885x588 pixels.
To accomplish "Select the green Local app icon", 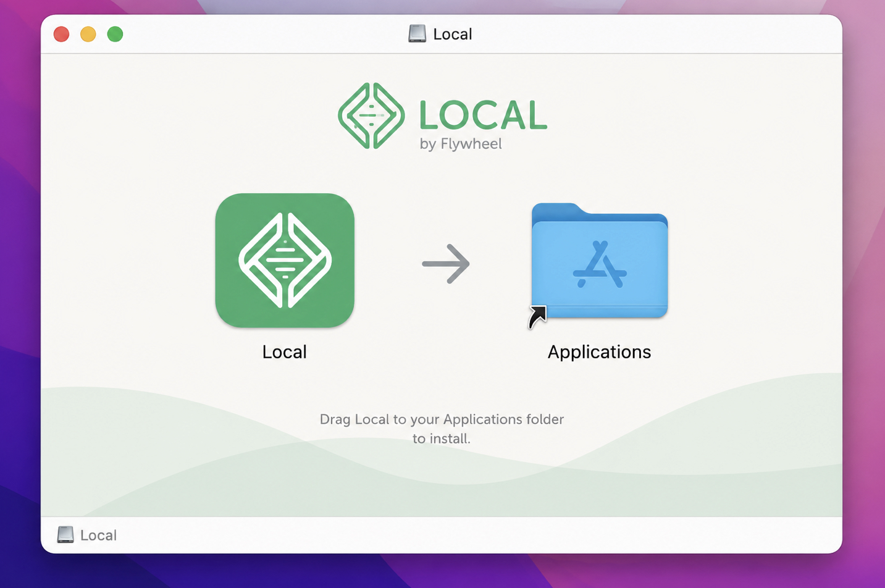I will (285, 261).
